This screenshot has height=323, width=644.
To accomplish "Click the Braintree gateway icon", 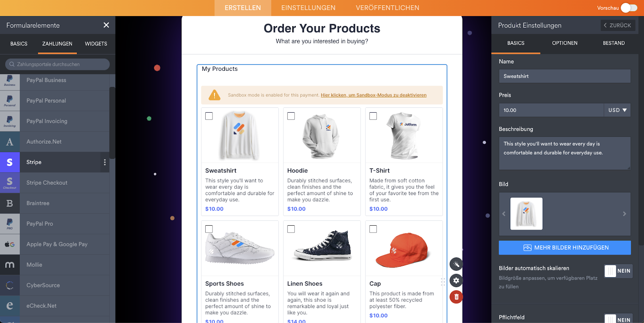I will (10, 203).
